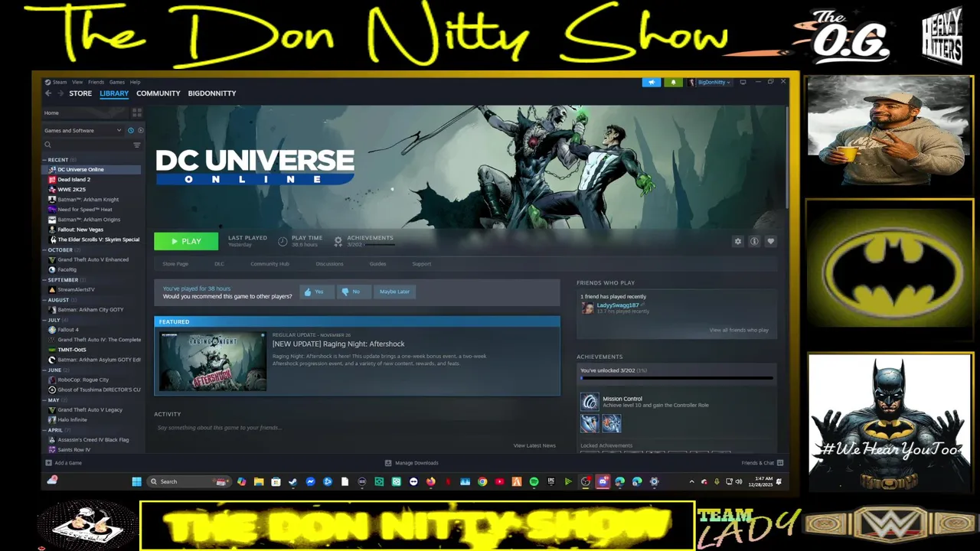Open game settings gear for DC Universe Online
Image resolution: width=980 pixels, height=551 pixels.
point(738,241)
